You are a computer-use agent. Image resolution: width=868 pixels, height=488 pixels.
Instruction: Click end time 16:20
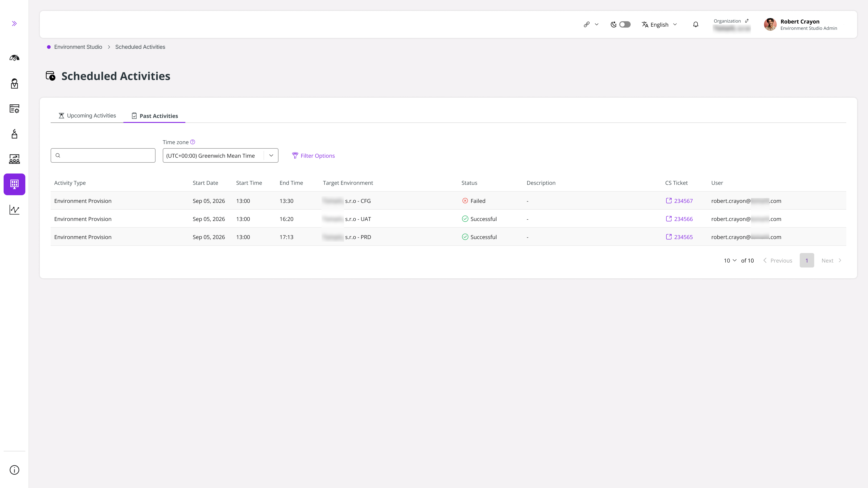(286, 219)
